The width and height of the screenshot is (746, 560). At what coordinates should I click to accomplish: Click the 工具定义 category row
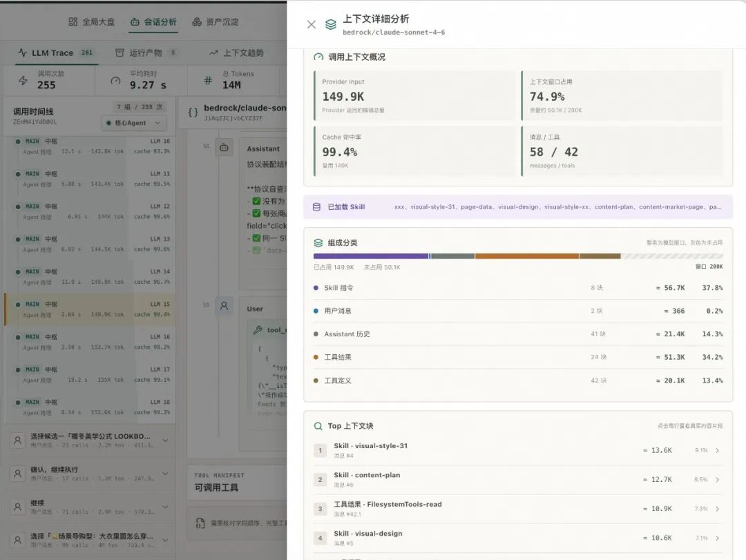coord(518,380)
